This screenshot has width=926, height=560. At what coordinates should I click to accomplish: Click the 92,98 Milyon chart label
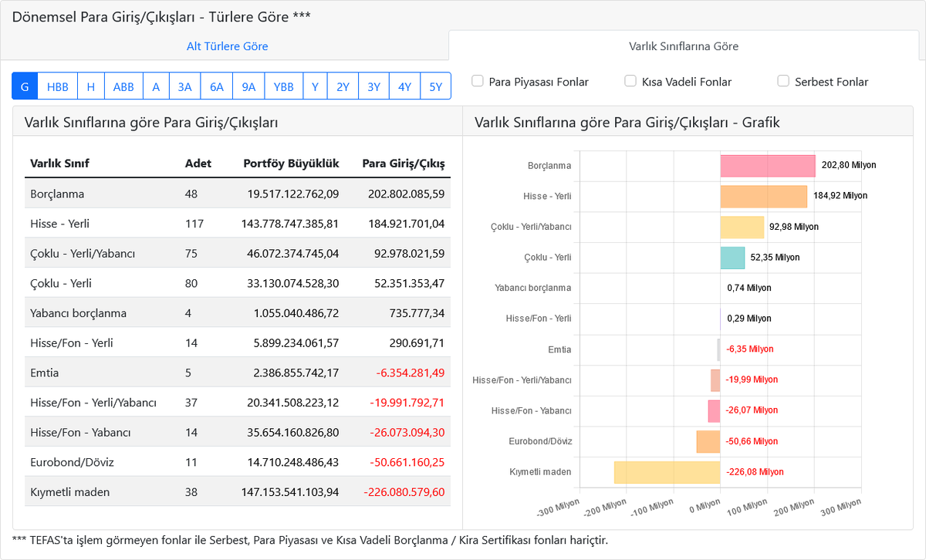(794, 227)
